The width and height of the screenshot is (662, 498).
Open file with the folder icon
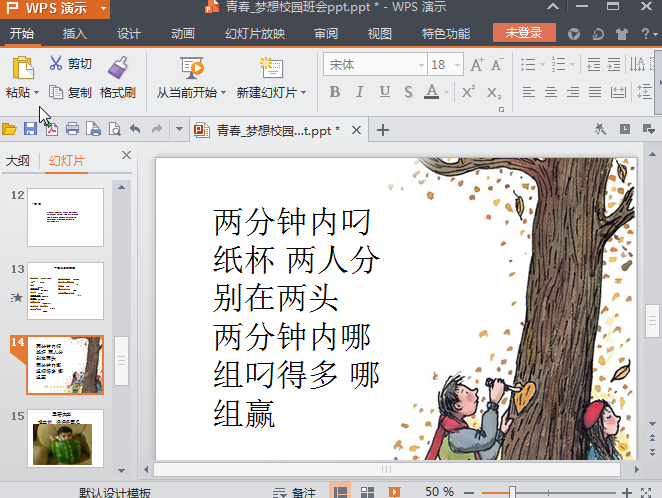pos(9,129)
